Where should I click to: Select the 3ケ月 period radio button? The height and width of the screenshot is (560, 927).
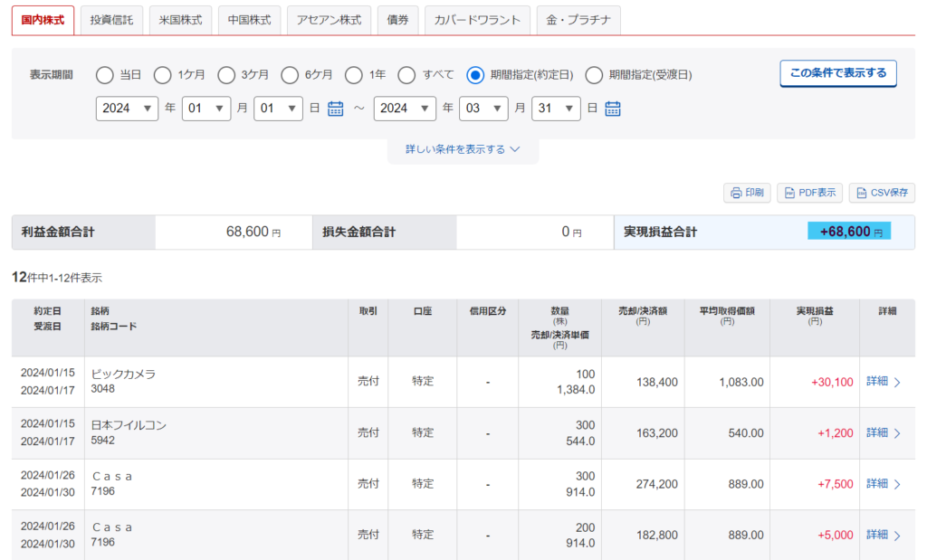[225, 75]
